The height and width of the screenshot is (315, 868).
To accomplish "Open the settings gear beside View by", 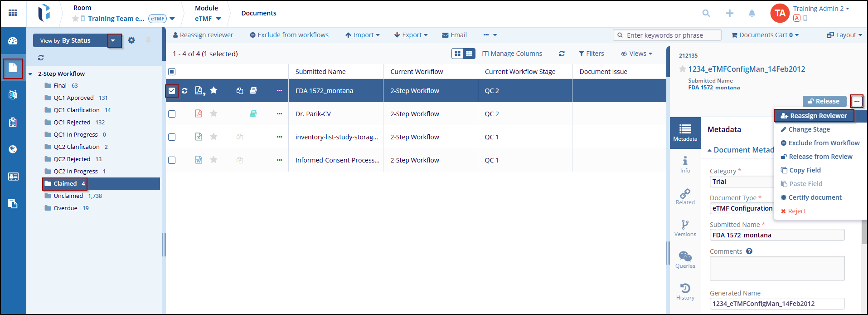I will 131,40.
